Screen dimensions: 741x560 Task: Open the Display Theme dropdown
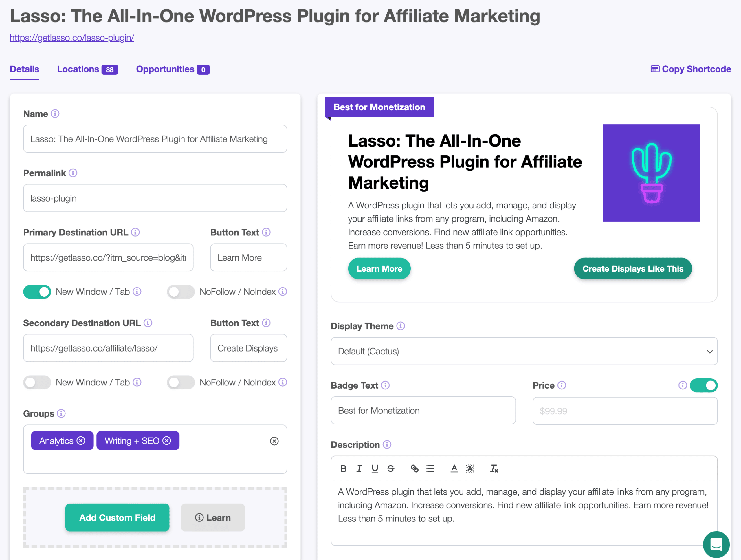[524, 351]
